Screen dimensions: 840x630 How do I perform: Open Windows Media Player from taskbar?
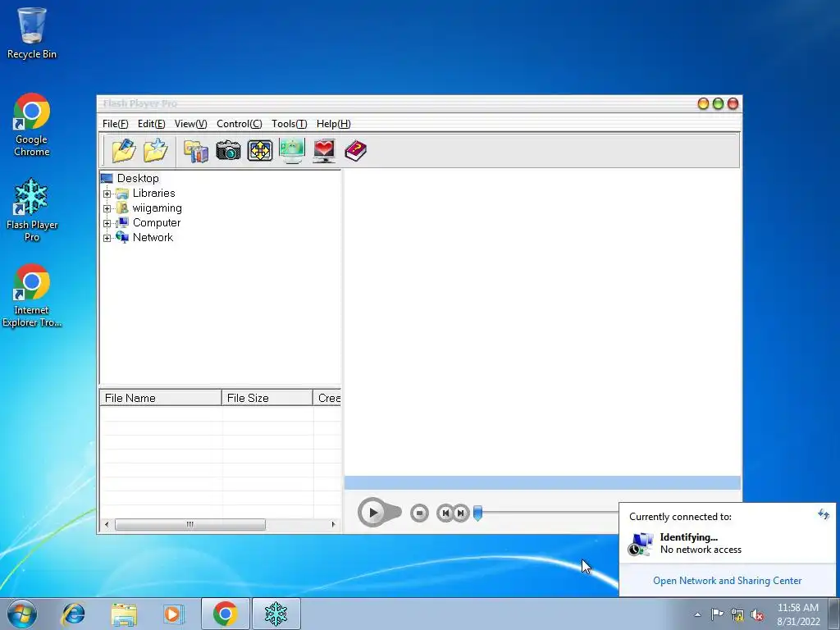coord(173,614)
